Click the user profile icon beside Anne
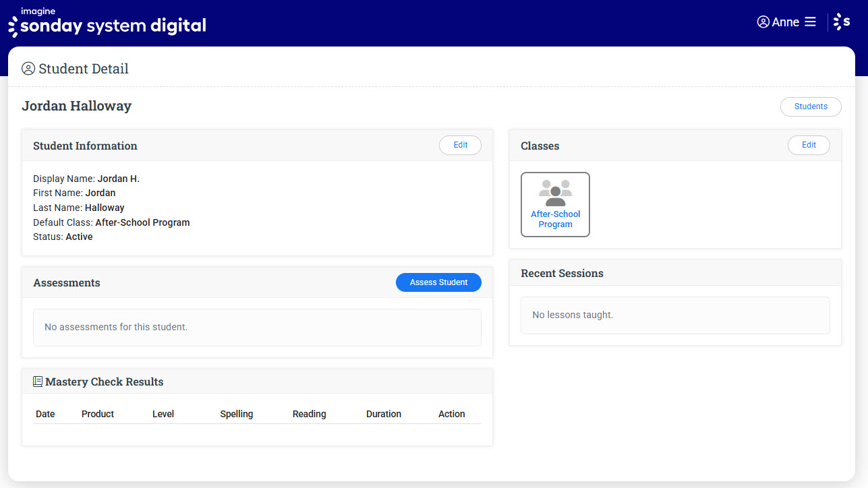Viewport: 868px width, 488px height. tap(763, 22)
